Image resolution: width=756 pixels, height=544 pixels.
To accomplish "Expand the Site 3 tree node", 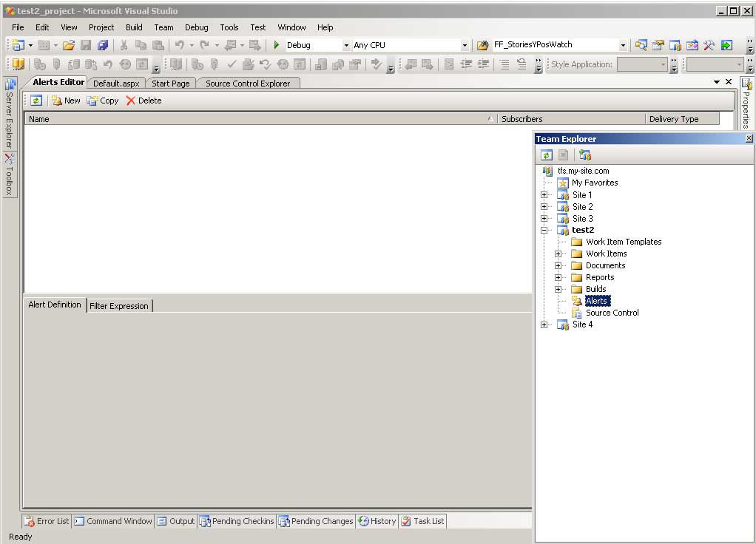I will 544,218.
